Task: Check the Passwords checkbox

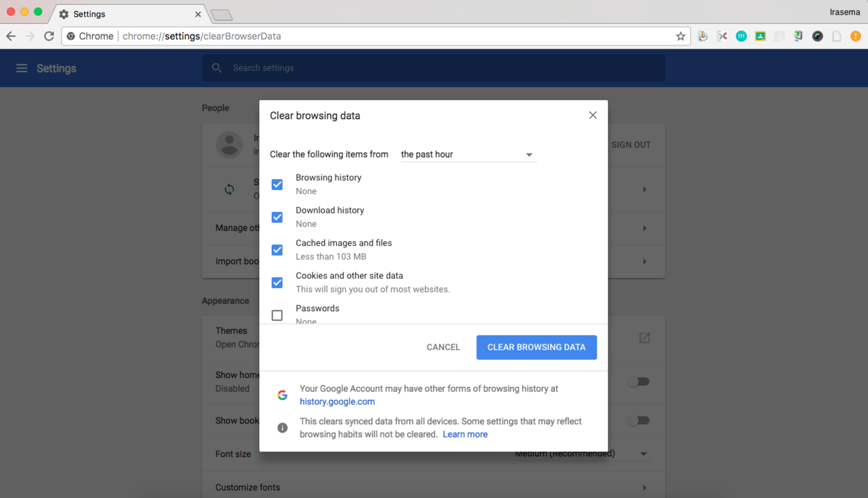Action: [277, 315]
